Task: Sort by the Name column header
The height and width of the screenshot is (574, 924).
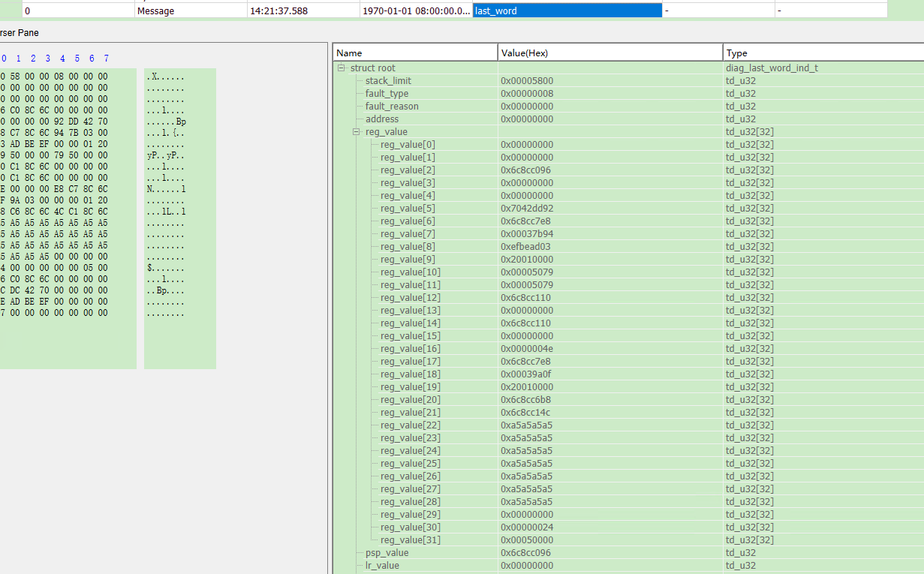Action: coord(415,53)
